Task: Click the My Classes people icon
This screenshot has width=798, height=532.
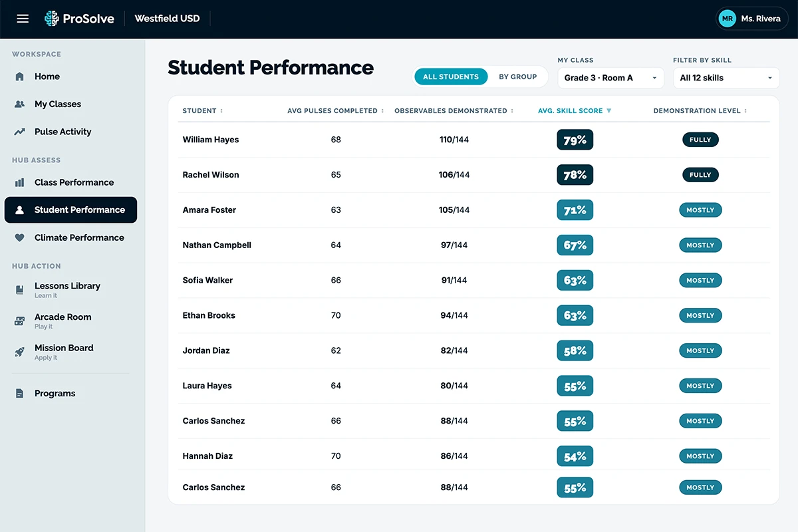Action: click(x=20, y=104)
